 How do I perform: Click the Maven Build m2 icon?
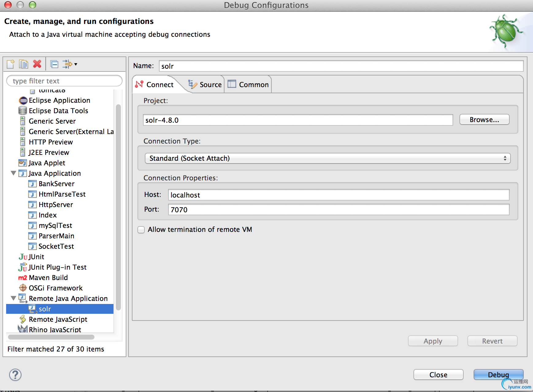(x=23, y=278)
